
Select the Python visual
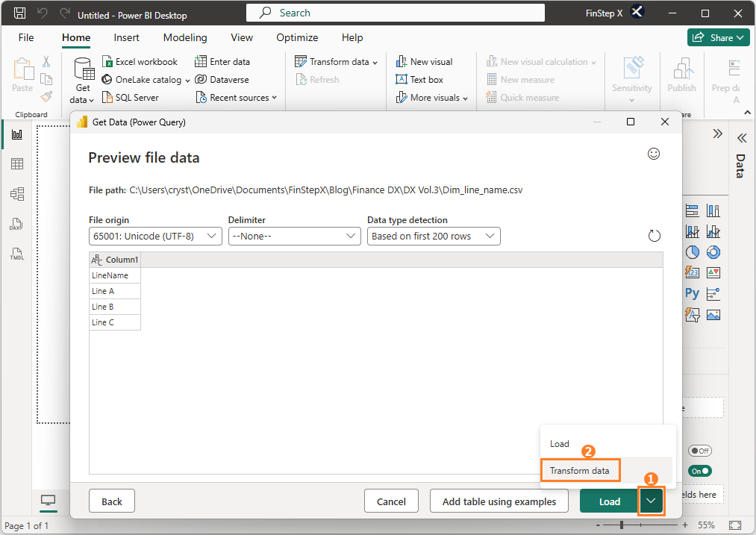coord(693,293)
